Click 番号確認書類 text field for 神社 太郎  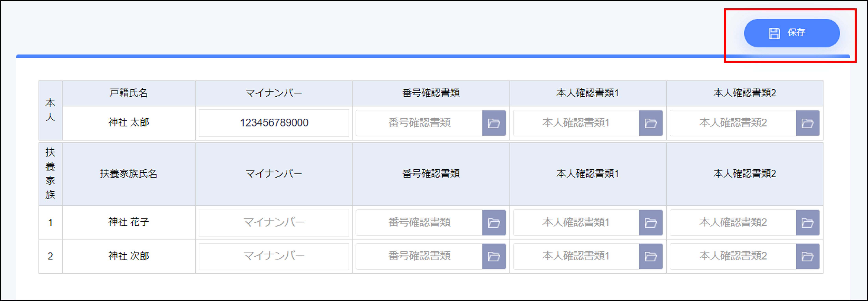click(x=419, y=123)
